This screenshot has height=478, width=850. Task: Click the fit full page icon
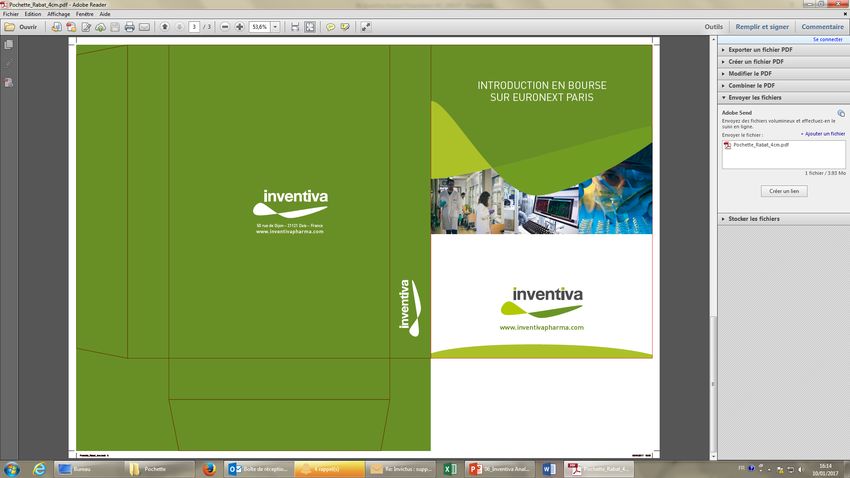(x=310, y=27)
